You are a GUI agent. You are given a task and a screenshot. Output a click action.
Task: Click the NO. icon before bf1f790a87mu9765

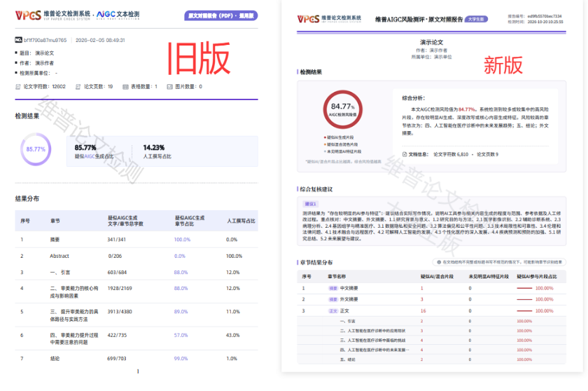[x=18, y=40]
